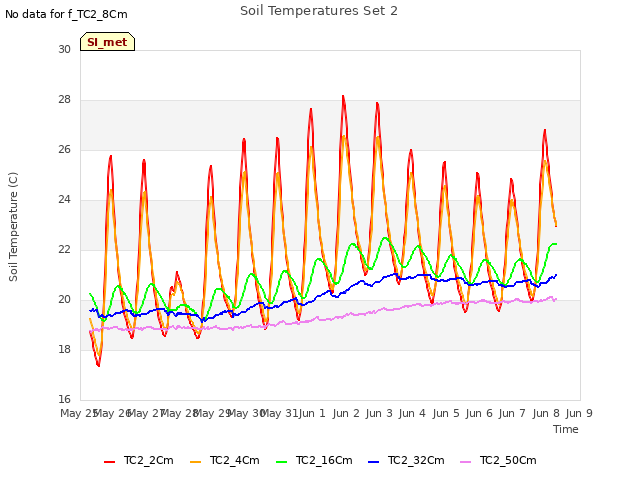640x480 pixels.
Task: Click the y-axis value 26
Action: click(x=64, y=149)
